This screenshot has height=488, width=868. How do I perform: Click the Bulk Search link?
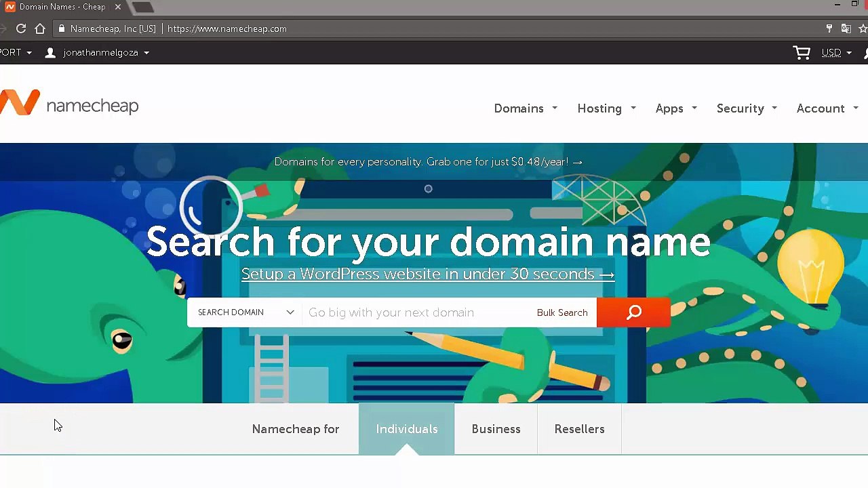562,312
